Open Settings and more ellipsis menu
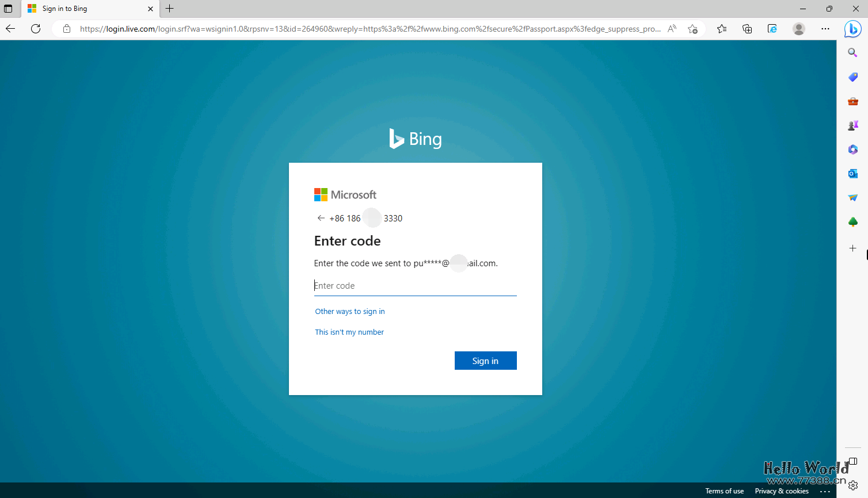 (x=825, y=29)
